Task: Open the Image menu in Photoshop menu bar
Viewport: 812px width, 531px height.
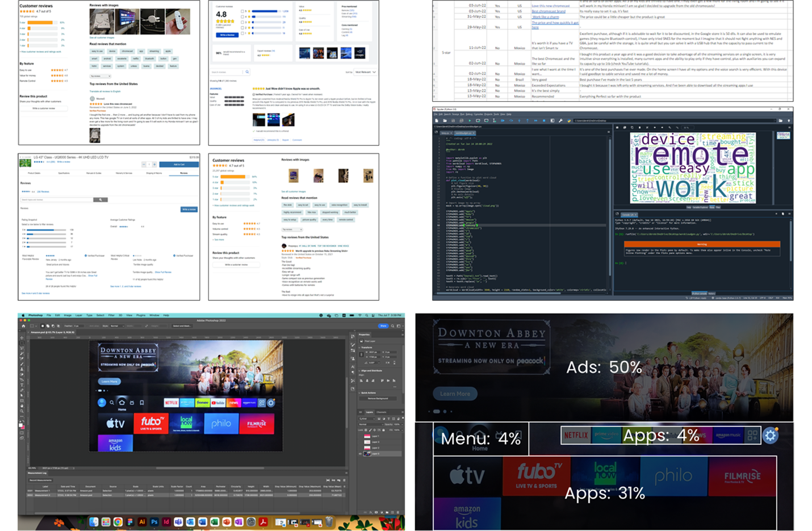Action: pos(68,315)
